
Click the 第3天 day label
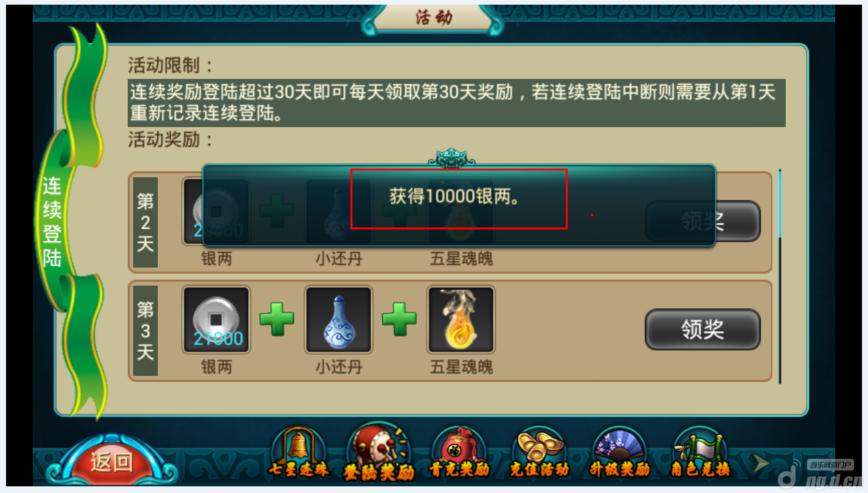click(146, 330)
